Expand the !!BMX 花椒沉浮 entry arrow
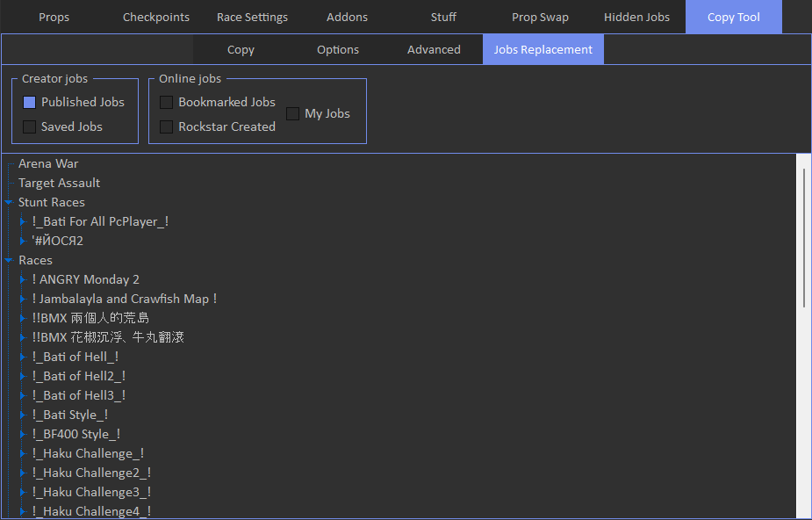812x520 pixels. [23, 337]
